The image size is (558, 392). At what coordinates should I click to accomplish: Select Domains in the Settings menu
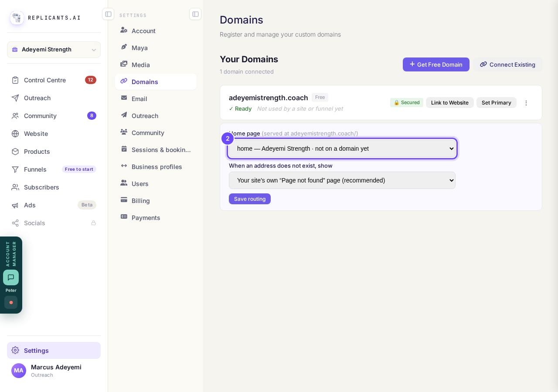tap(156, 81)
